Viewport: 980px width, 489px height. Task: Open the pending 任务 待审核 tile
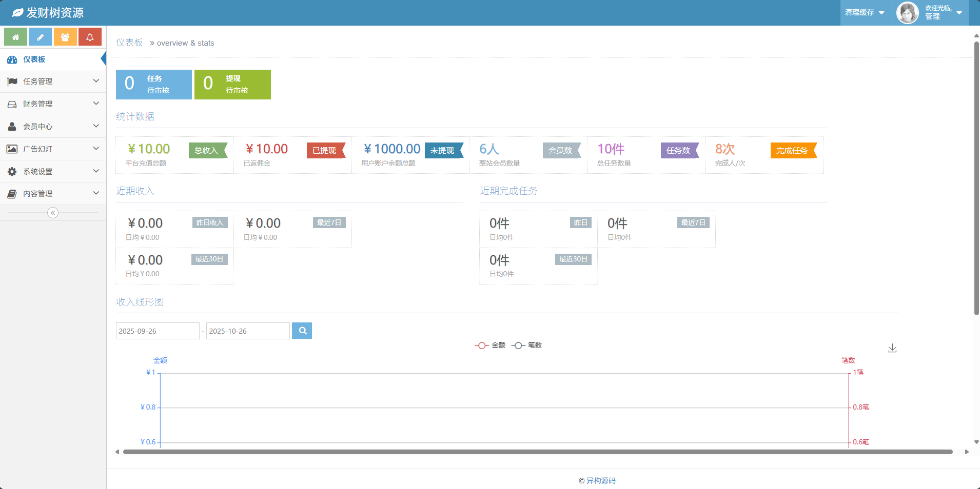tap(153, 85)
